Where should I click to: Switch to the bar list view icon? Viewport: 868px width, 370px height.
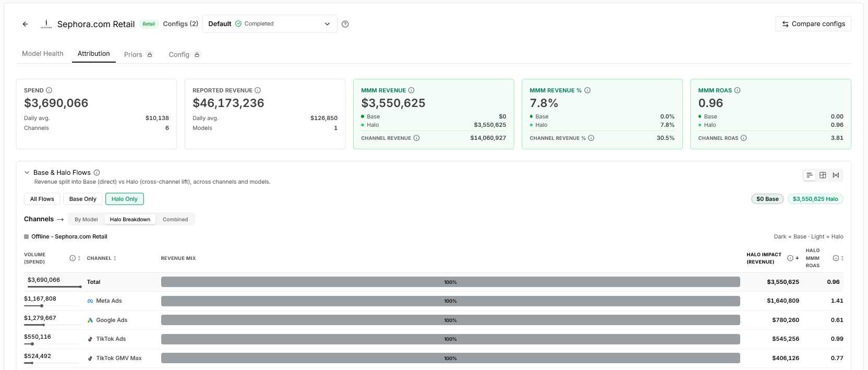point(810,175)
